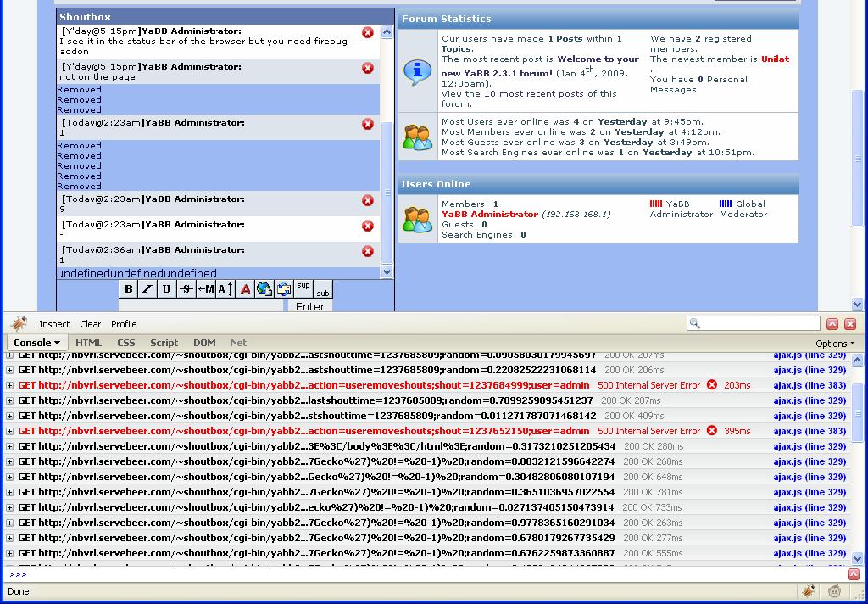Click the Clear button in Firebug
This screenshot has width=868, height=604.
click(91, 324)
